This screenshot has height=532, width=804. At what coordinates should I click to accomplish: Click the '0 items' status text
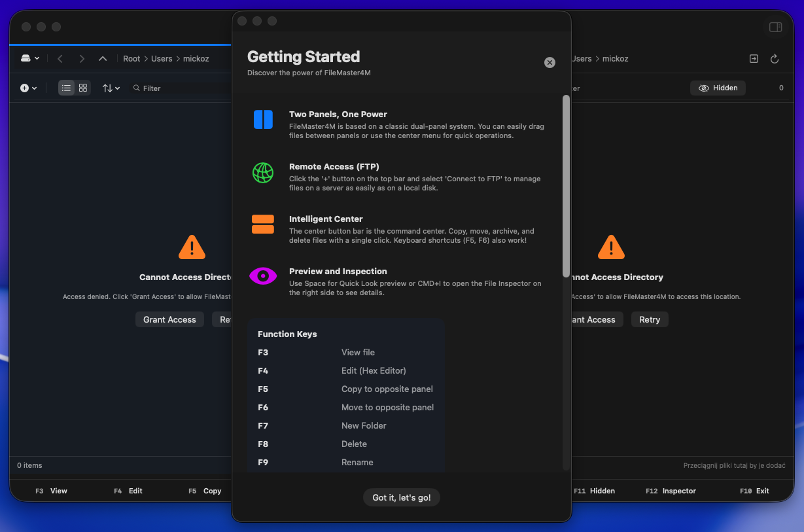click(29, 465)
